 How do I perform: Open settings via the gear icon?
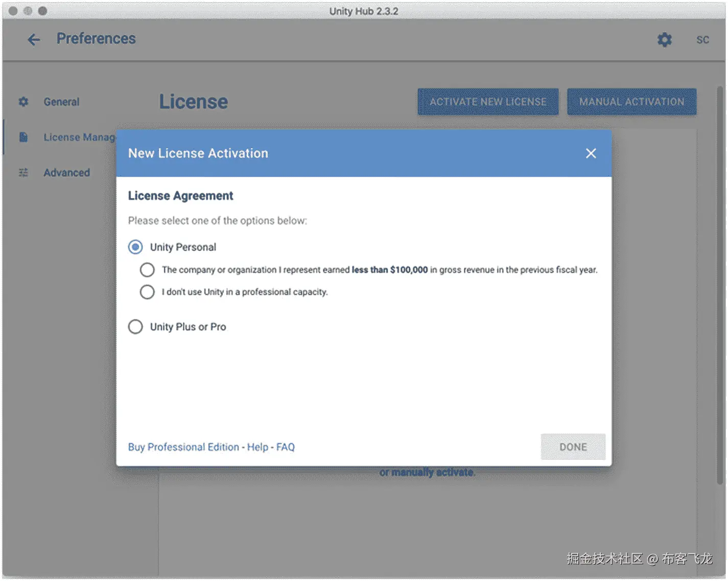[664, 39]
